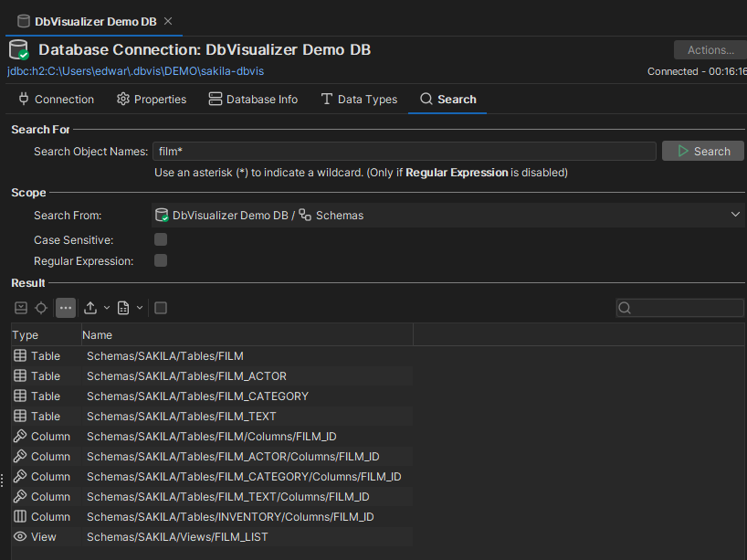Switch to the Database Info tab
The width and height of the screenshot is (747, 560).
(253, 100)
